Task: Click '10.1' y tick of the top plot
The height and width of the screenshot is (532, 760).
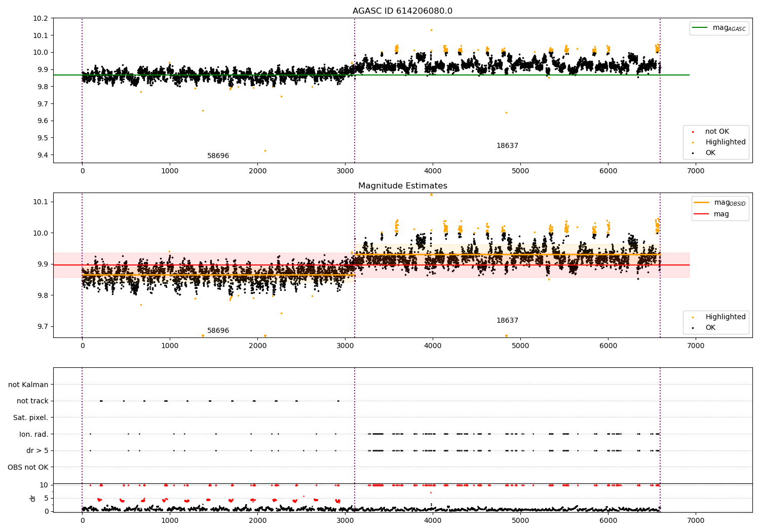Action: click(41, 35)
